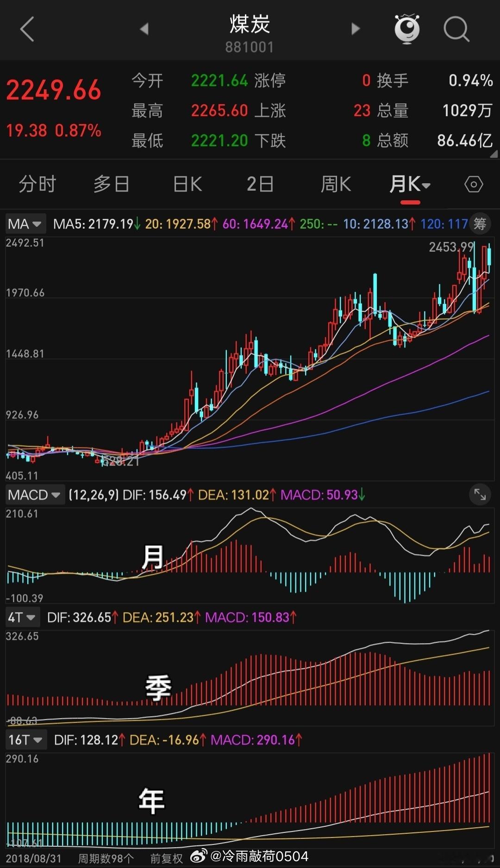This screenshot has width=500, height=868.
Task: Tap MACD: 50.93 value
Action: pyautogui.click(x=323, y=495)
